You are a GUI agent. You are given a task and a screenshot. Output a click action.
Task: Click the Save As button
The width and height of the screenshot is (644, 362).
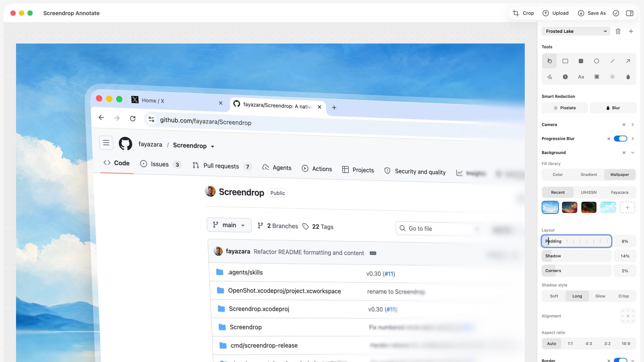592,13
